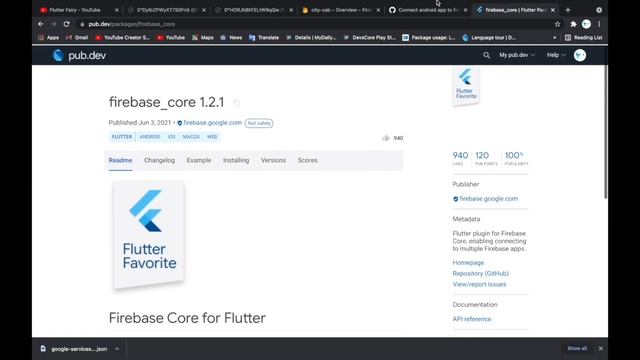Open Publisher firebase.google.com link
This screenshot has width=640, height=360.
(x=488, y=199)
